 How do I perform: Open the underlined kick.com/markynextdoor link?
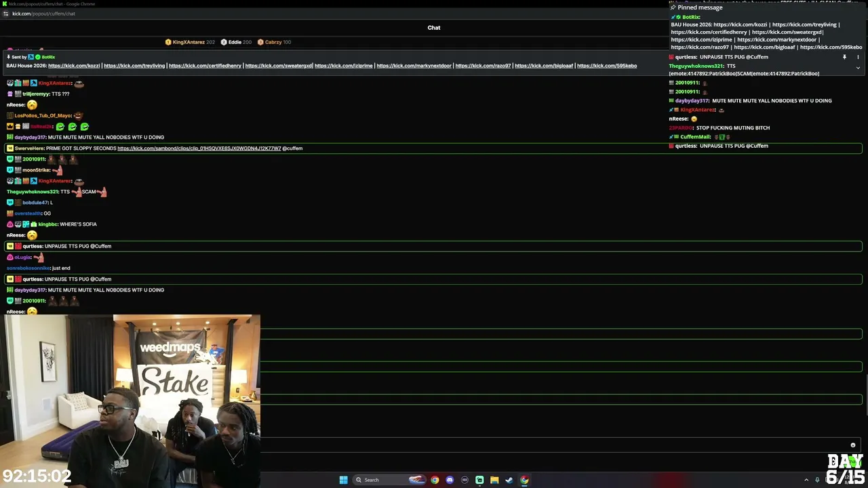tap(414, 66)
